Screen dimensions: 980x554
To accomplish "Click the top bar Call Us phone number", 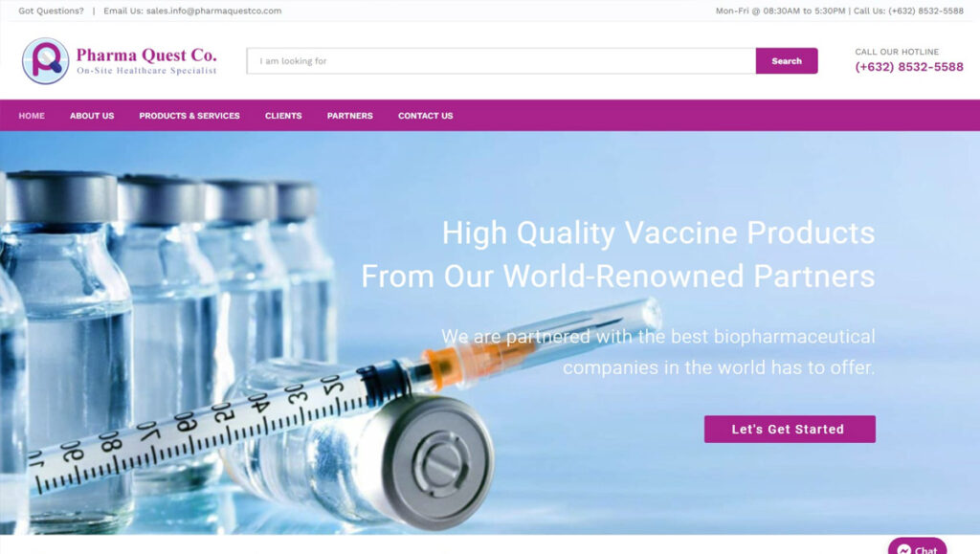I will pyautogui.click(x=925, y=11).
